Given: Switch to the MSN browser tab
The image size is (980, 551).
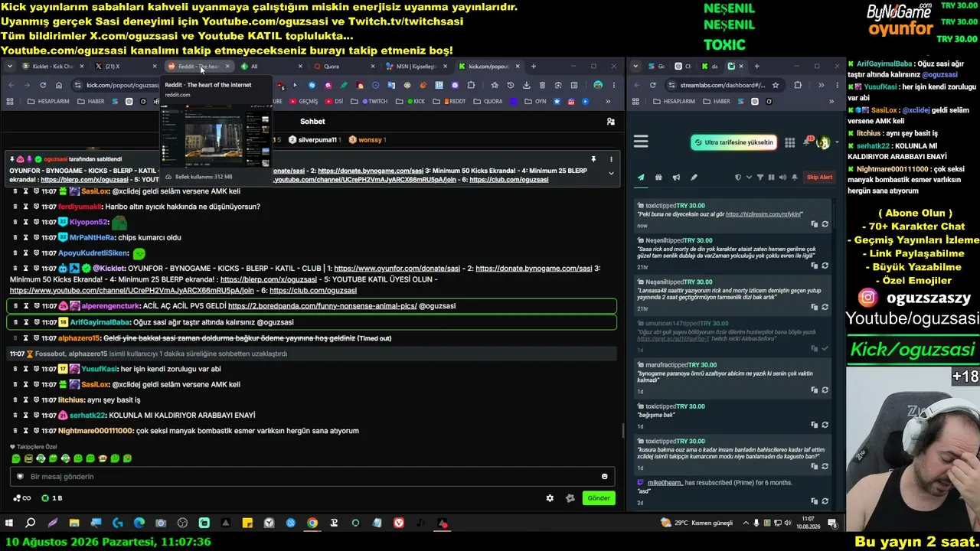Looking at the screenshot, I should click(x=416, y=67).
